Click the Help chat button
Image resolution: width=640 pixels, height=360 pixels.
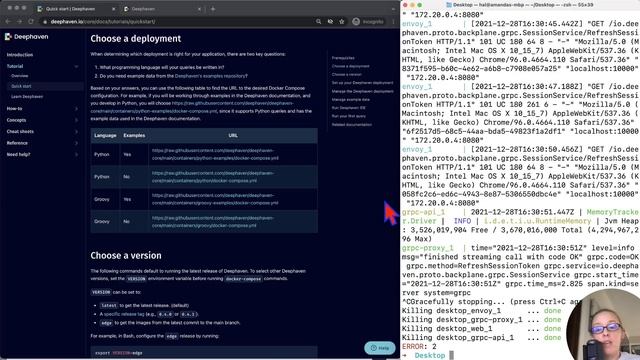[380, 348]
